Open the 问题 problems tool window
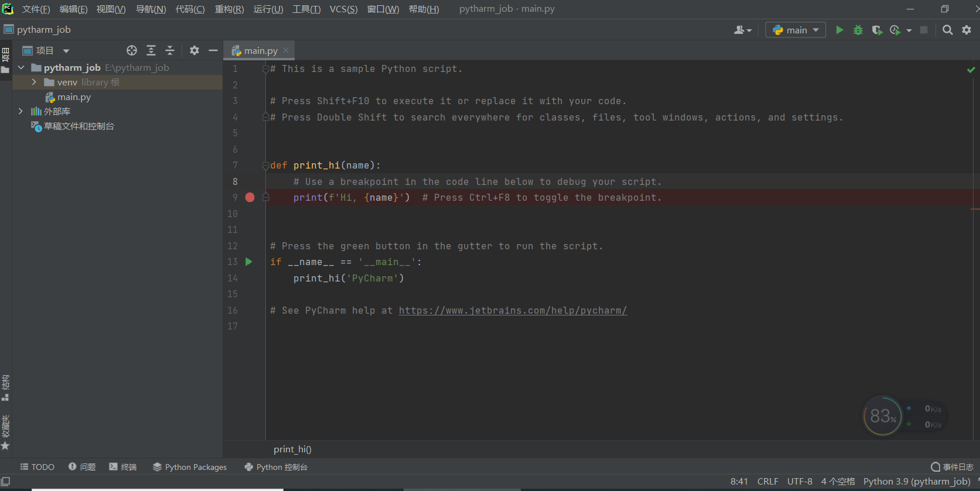The height and width of the screenshot is (491, 980). click(x=82, y=466)
